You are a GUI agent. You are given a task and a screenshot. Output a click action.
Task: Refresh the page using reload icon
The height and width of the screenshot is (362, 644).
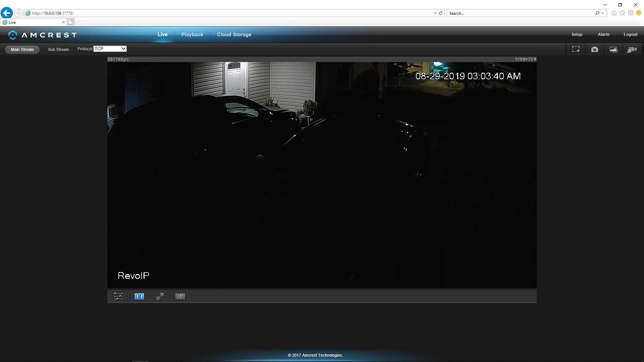pos(441,13)
